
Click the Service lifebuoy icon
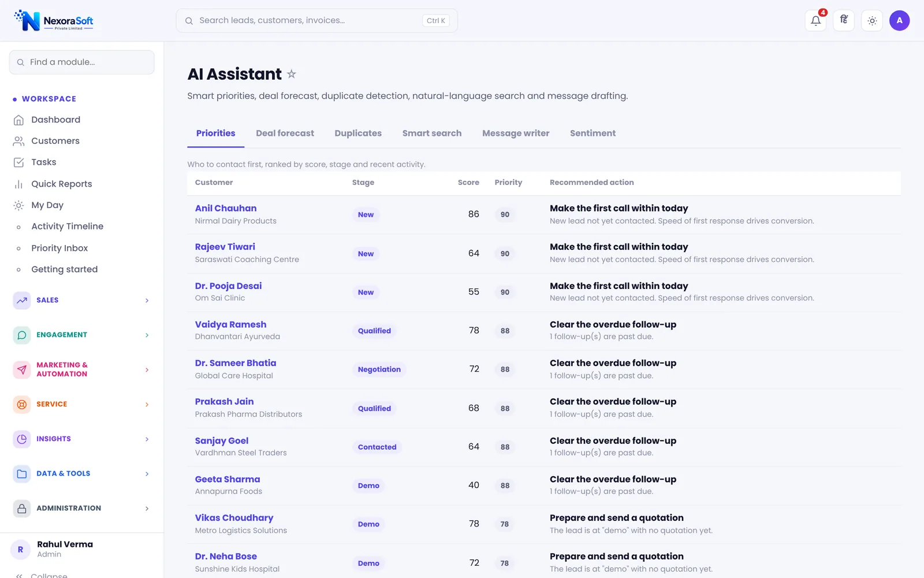[22, 404]
